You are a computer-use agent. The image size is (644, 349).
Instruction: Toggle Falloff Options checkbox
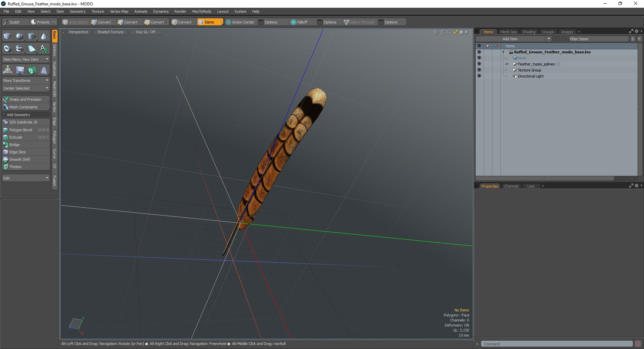[320, 22]
